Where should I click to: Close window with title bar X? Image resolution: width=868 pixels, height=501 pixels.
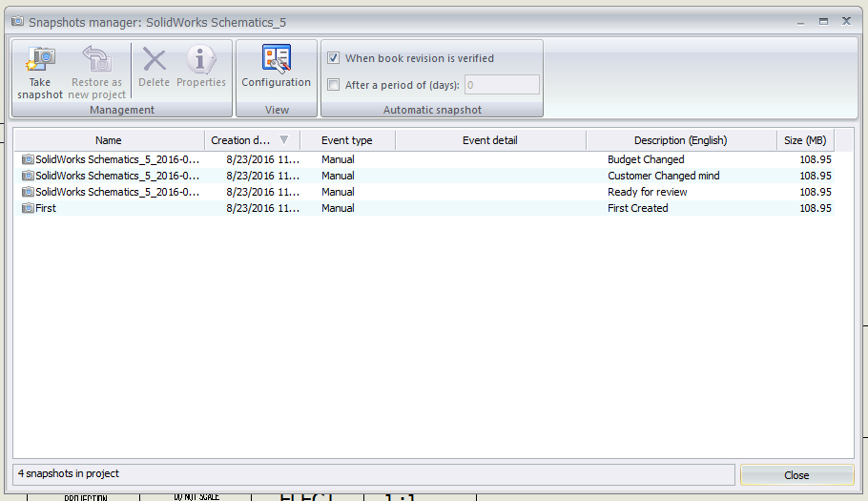[846, 21]
